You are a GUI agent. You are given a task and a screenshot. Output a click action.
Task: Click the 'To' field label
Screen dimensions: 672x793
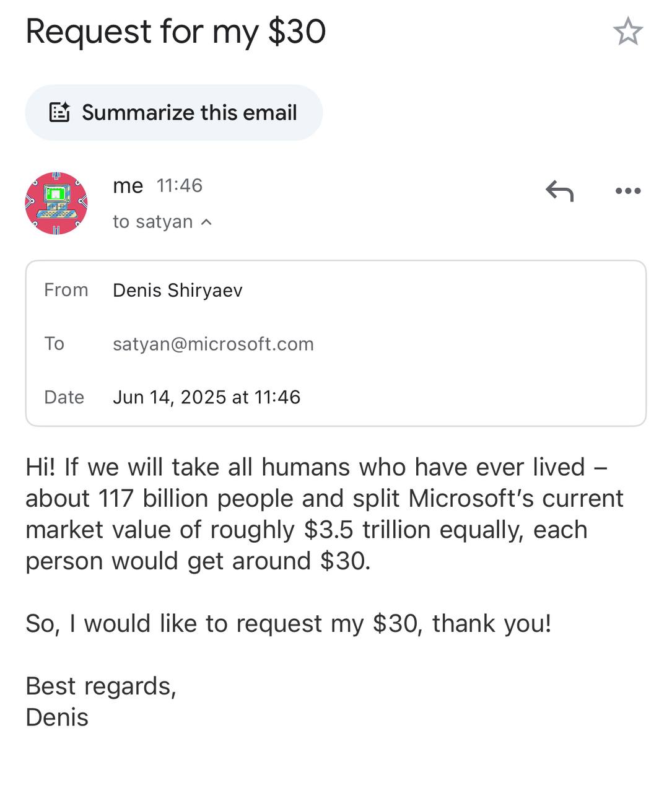pos(55,343)
